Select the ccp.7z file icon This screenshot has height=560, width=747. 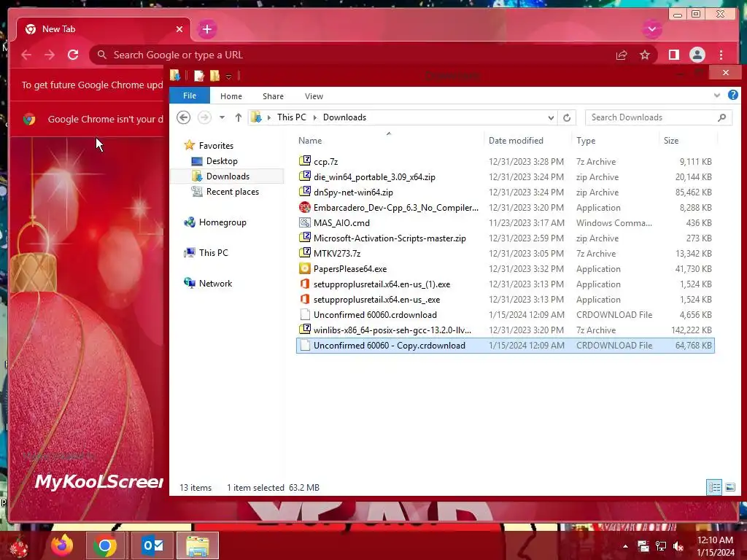(x=305, y=161)
